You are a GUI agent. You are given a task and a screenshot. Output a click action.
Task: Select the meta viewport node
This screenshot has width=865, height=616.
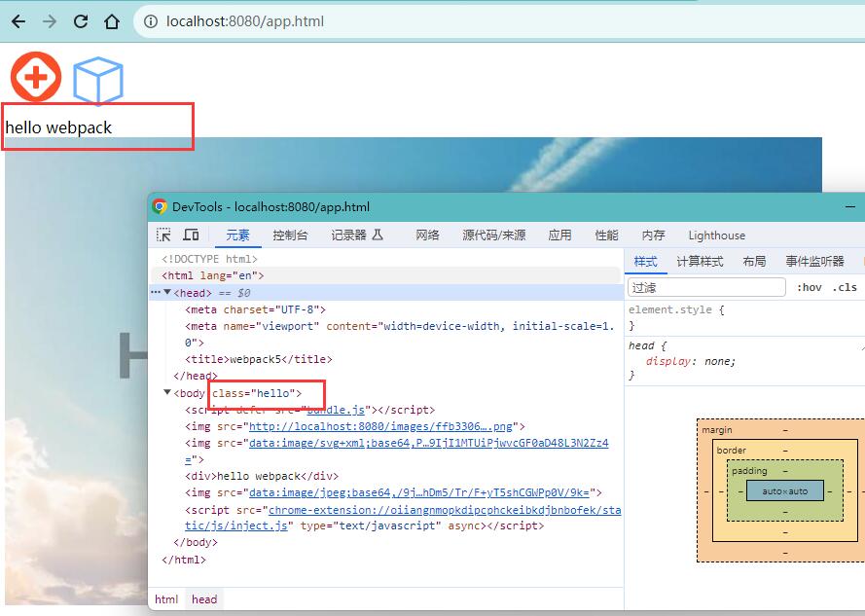[399, 334]
